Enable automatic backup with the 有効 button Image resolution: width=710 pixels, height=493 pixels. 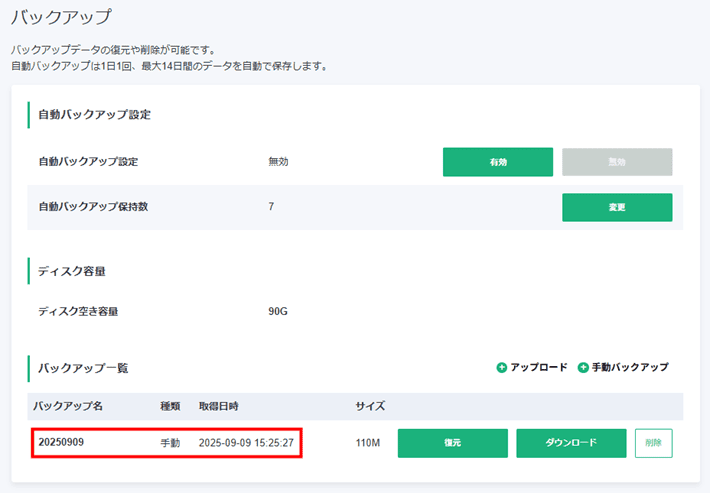click(497, 162)
